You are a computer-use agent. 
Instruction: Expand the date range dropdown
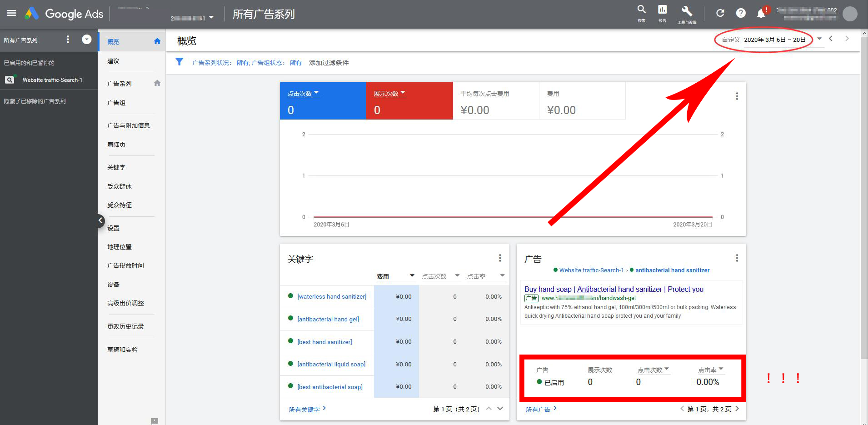point(819,39)
